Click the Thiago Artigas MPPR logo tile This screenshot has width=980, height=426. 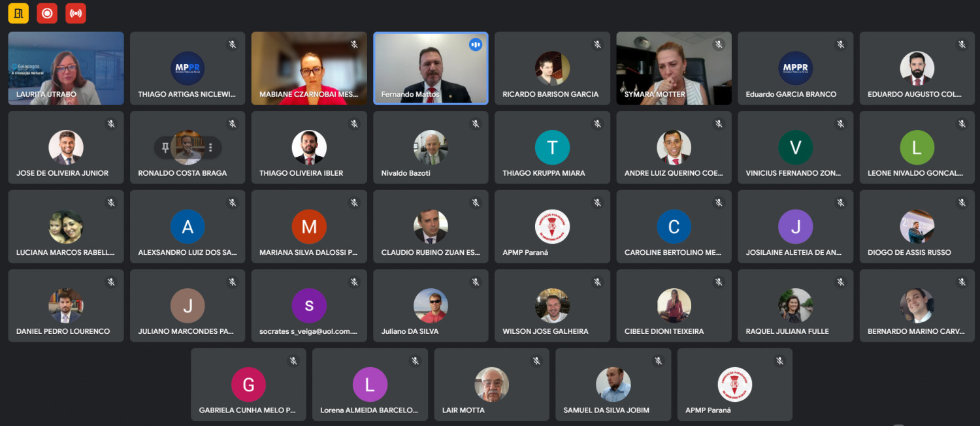click(x=188, y=68)
